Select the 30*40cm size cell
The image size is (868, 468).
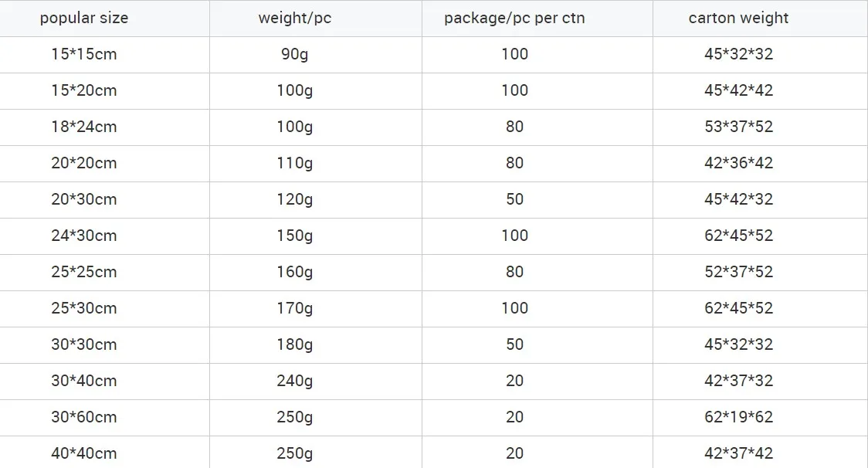pyautogui.click(x=83, y=381)
